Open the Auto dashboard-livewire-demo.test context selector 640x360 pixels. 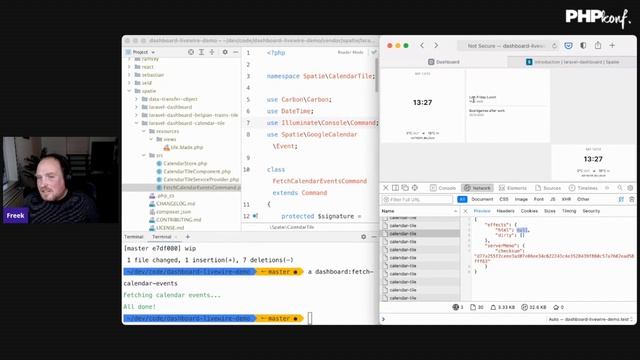coord(591,319)
